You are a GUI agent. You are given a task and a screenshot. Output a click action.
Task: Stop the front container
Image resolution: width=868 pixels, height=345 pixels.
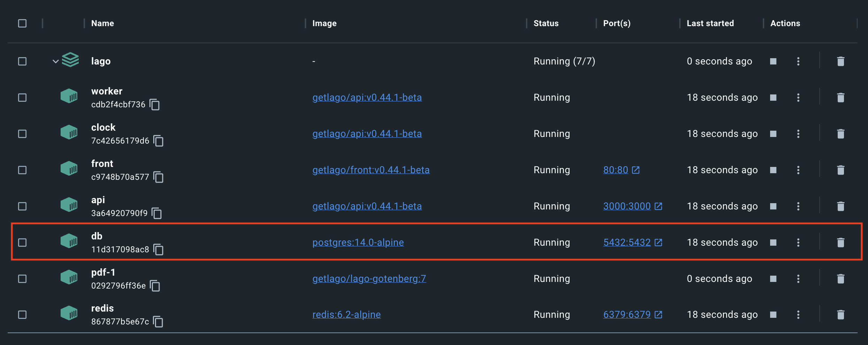[x=773, y=170]
